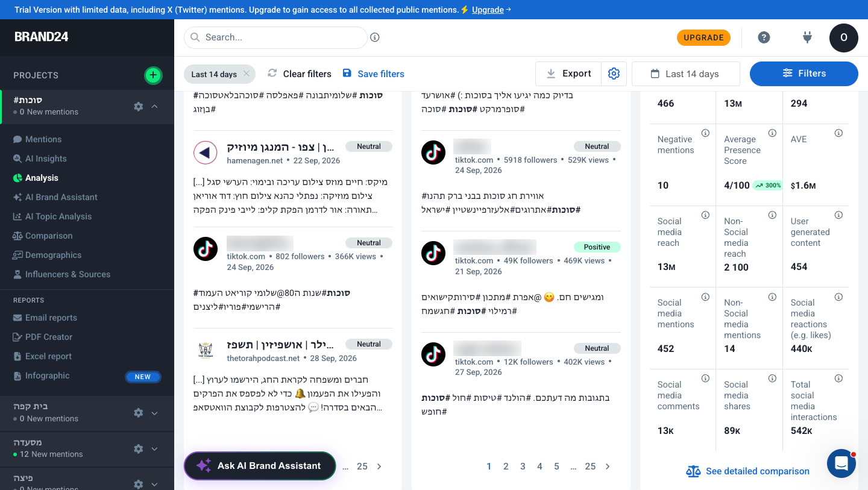Click info icon for Average Presence Score

coord(772,133)
